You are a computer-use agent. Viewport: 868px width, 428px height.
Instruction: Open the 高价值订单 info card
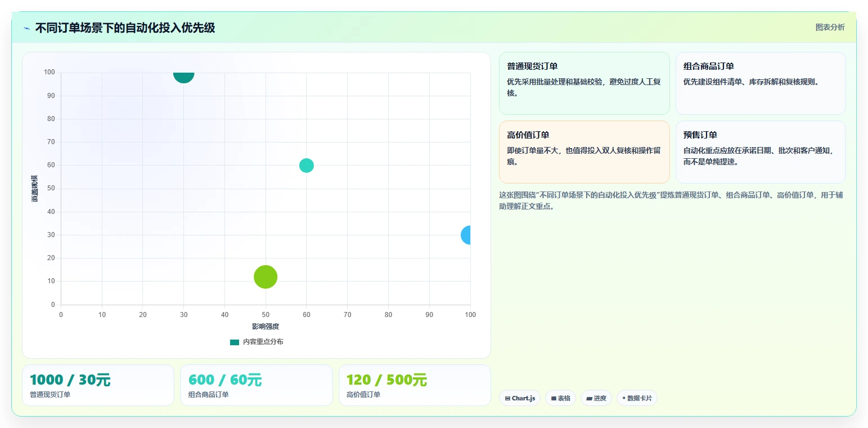[584, 152]
